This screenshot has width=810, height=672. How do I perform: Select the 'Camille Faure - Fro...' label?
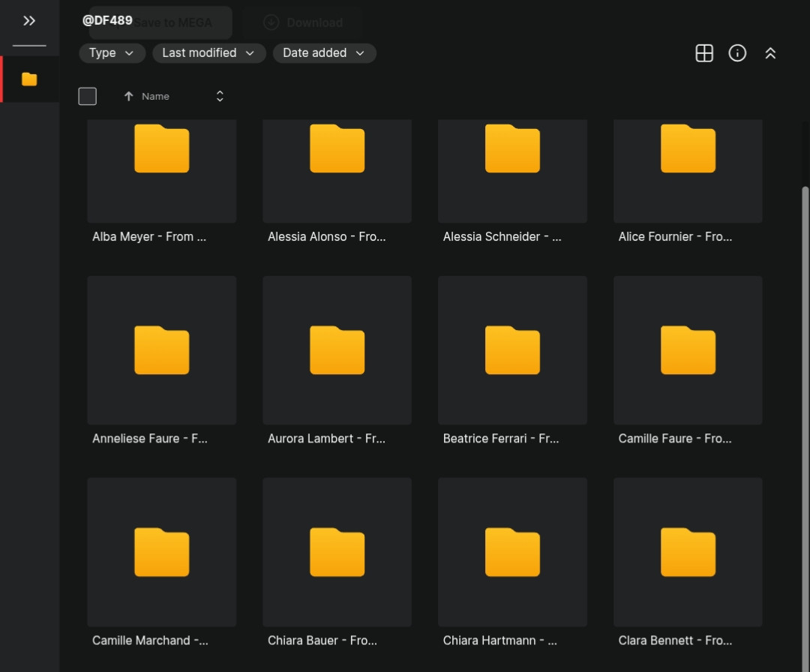click(x=675, y=439)
